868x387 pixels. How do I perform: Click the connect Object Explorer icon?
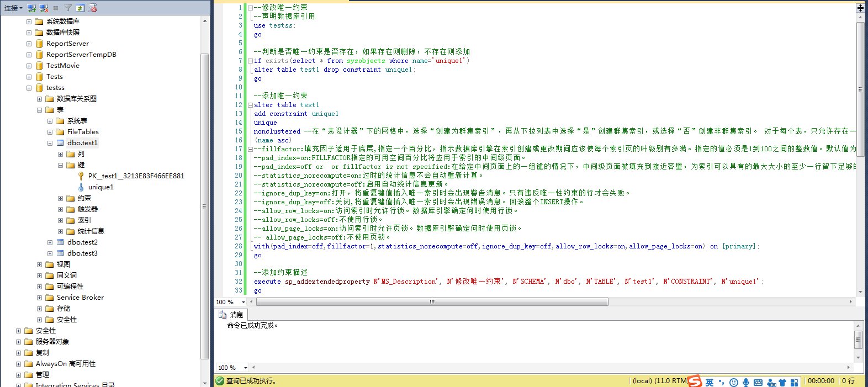click(x=31, y=8)
